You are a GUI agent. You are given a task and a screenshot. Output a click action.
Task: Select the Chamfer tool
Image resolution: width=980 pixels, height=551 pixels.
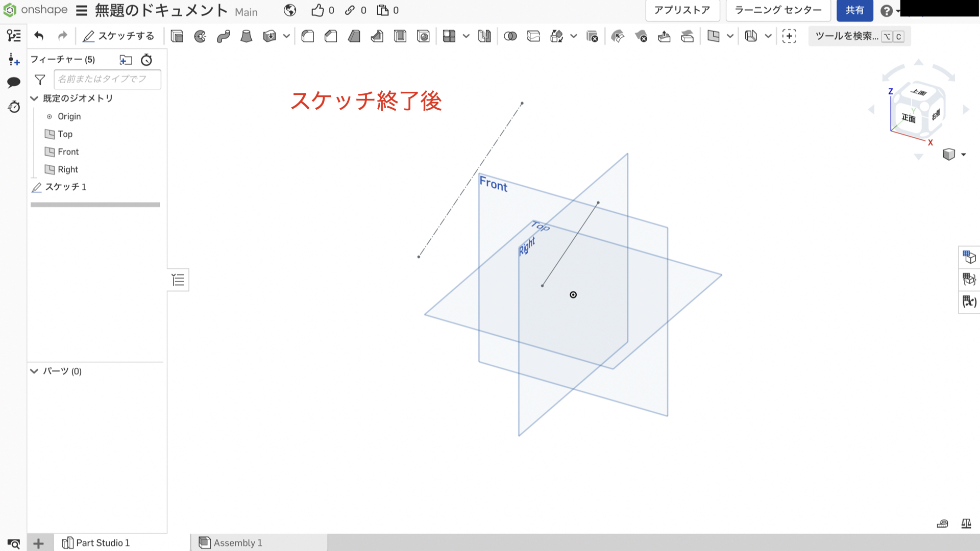point(331,36)
